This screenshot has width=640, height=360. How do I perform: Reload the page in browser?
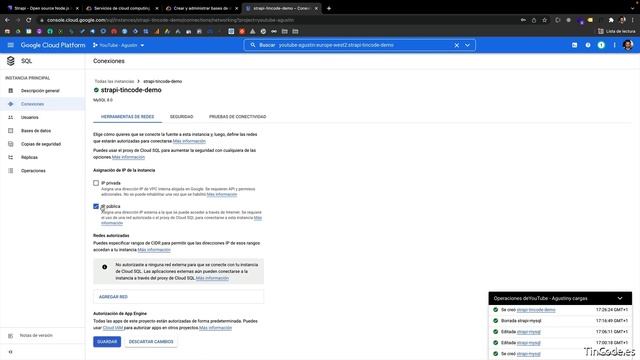pos(29,20)
